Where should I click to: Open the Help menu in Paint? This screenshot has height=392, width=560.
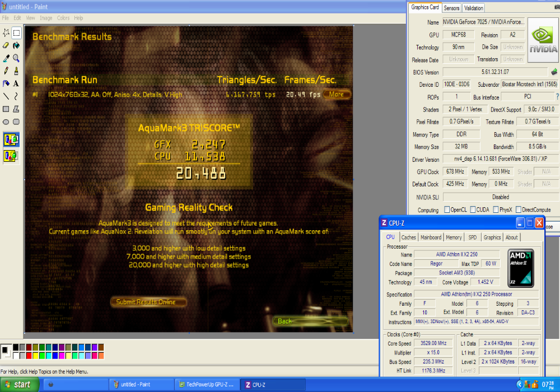78,18
